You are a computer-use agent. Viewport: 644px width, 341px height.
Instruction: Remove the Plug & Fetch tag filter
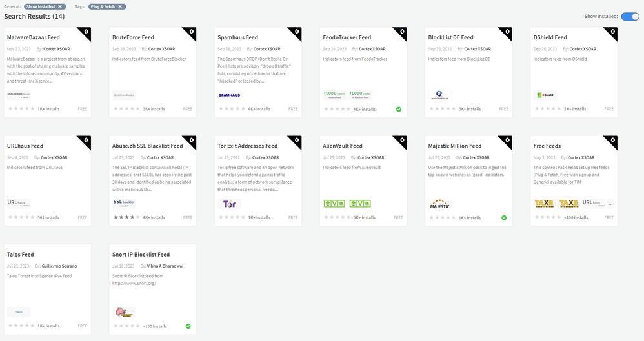pyautogui.click(x=121, y=6)
